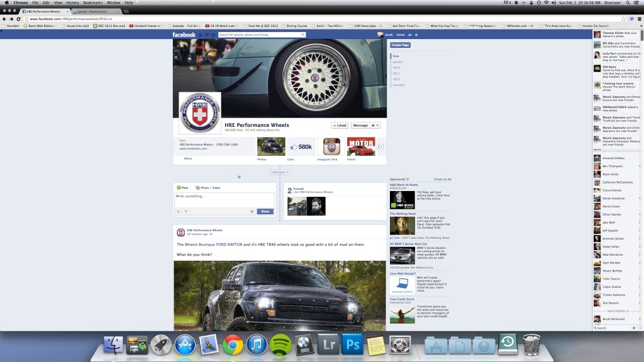This screenshot has width=644, height=362.
Task: Open the History menu
Action: click(x=72, y=3)
